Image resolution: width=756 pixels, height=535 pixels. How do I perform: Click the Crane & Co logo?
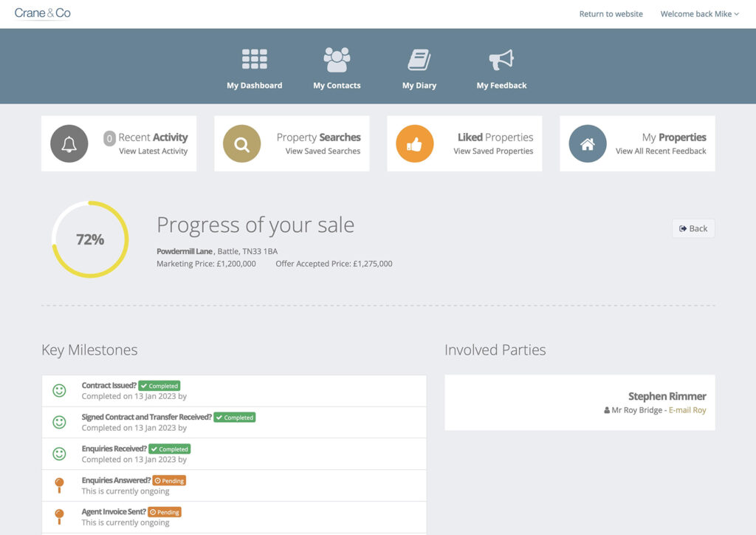(42, 13)
